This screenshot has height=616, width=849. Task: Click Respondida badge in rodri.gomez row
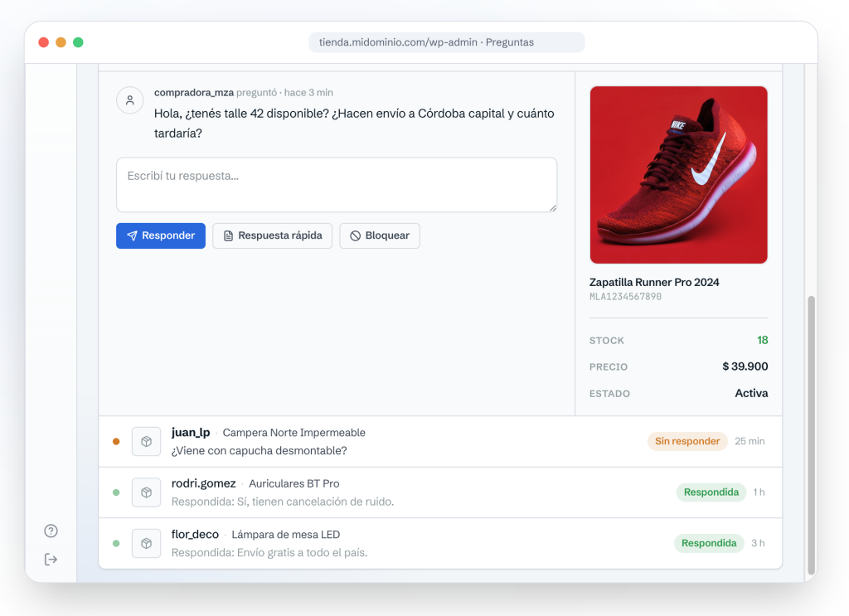711,492
